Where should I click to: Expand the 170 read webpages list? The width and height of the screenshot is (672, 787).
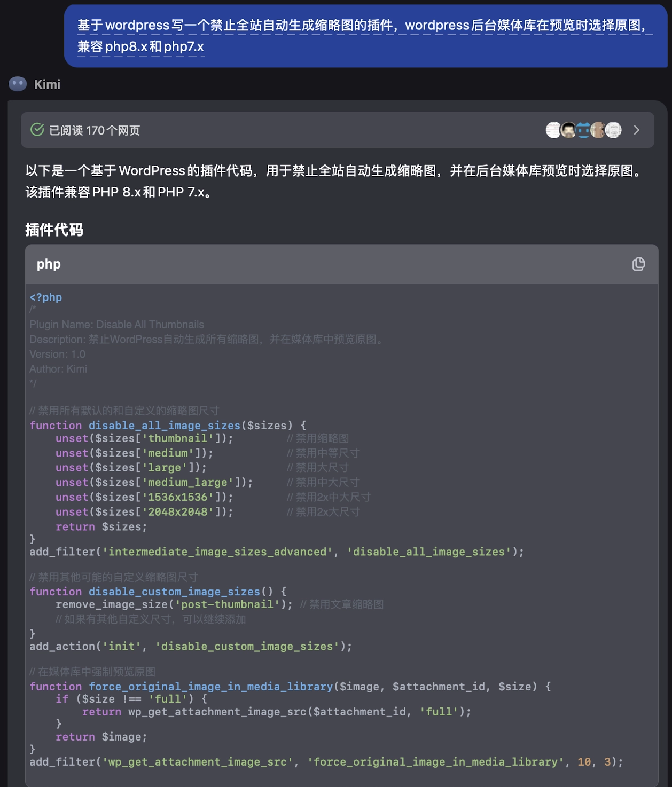[636, 130]
